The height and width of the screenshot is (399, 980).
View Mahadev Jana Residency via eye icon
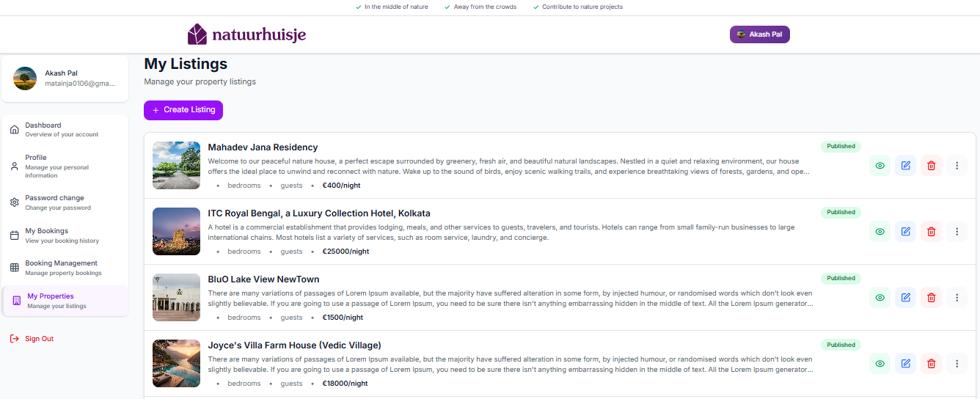tap(880, 166)
